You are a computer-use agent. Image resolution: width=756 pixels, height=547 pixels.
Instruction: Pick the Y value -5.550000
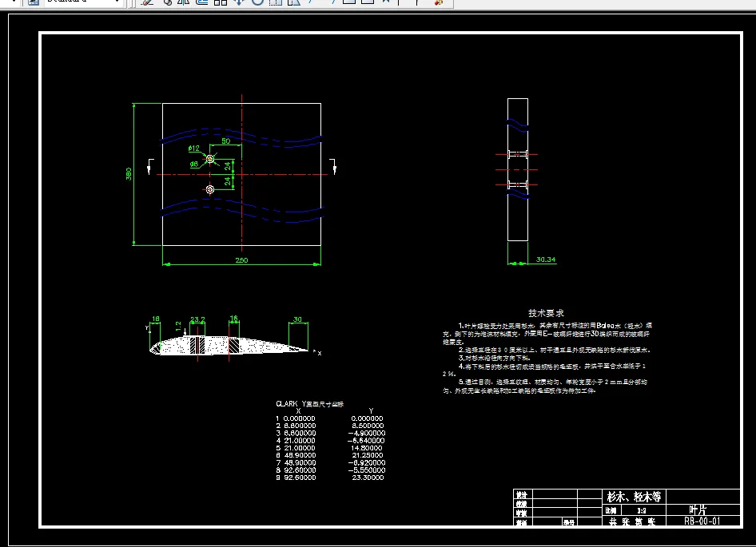pos(367,470)
